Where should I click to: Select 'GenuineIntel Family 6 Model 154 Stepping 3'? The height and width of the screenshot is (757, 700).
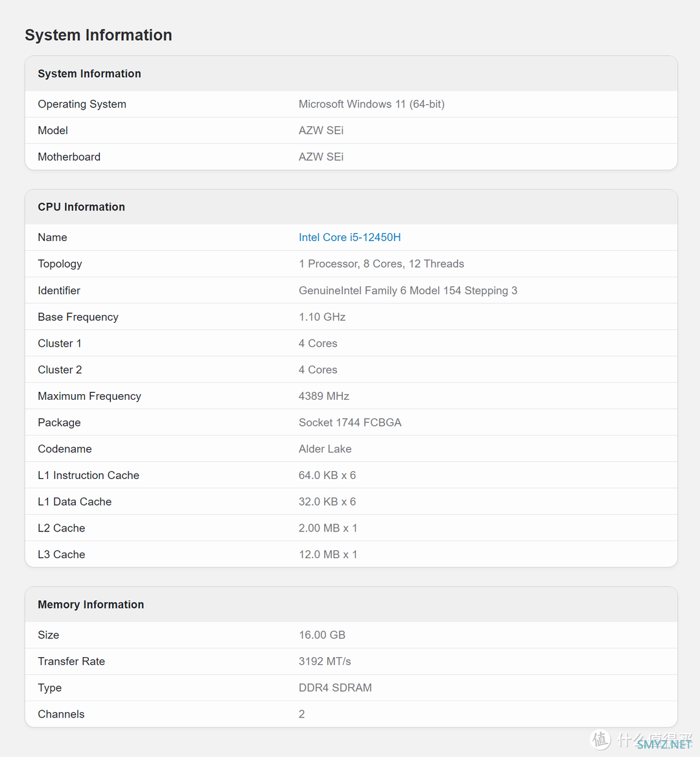pos(408,290)
